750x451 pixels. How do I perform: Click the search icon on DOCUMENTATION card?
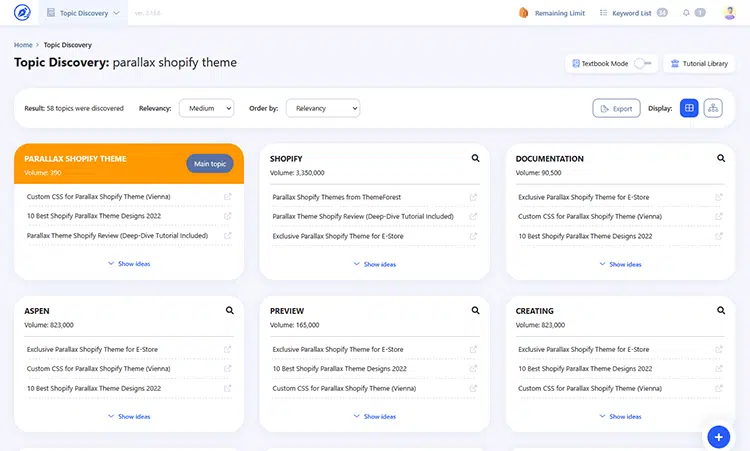721,158
